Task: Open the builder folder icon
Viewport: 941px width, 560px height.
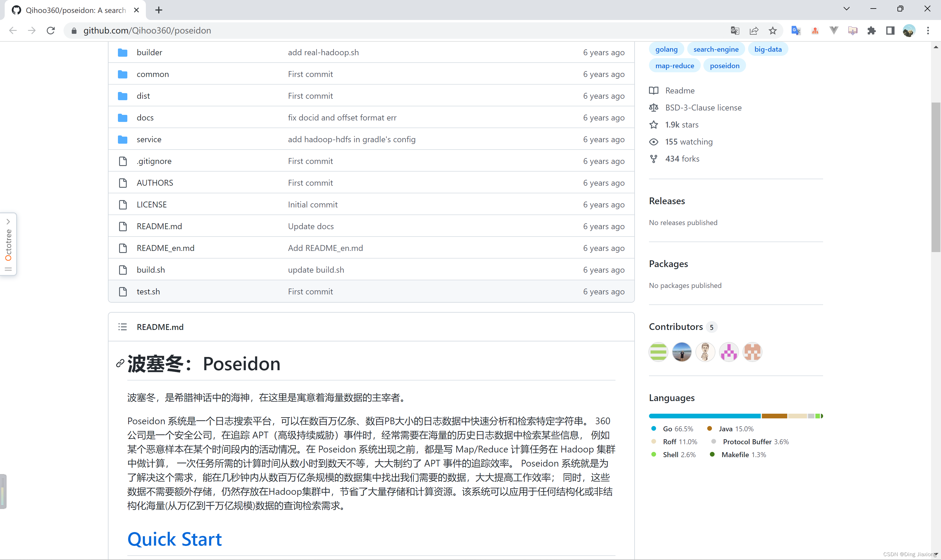Action: 122,53
